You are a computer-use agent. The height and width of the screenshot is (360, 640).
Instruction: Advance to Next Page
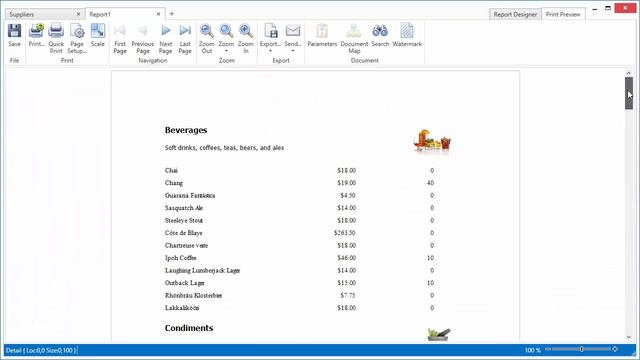click(165, 31)
